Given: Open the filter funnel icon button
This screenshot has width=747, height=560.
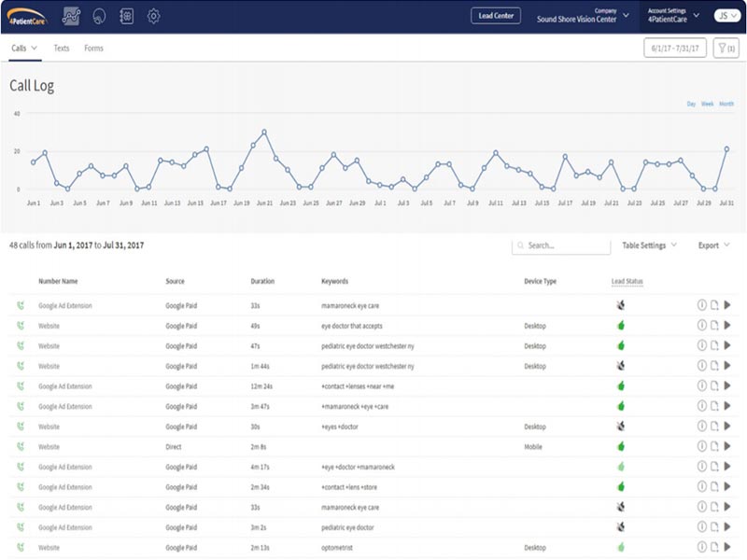Looking at the screenshot, I should pos(726,49).
